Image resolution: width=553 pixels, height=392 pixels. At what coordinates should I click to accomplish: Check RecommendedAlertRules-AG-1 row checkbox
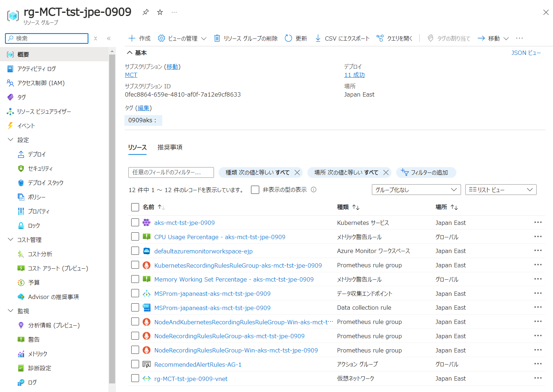pyautogui.click(x=135, y=364)
